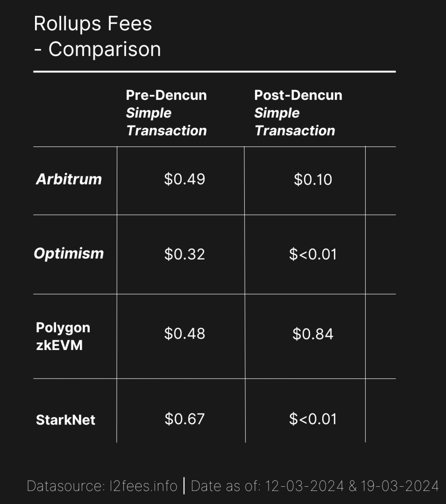Click the l2fees.info datasource text
The image size is (446, 504).
tap(143, 486)
